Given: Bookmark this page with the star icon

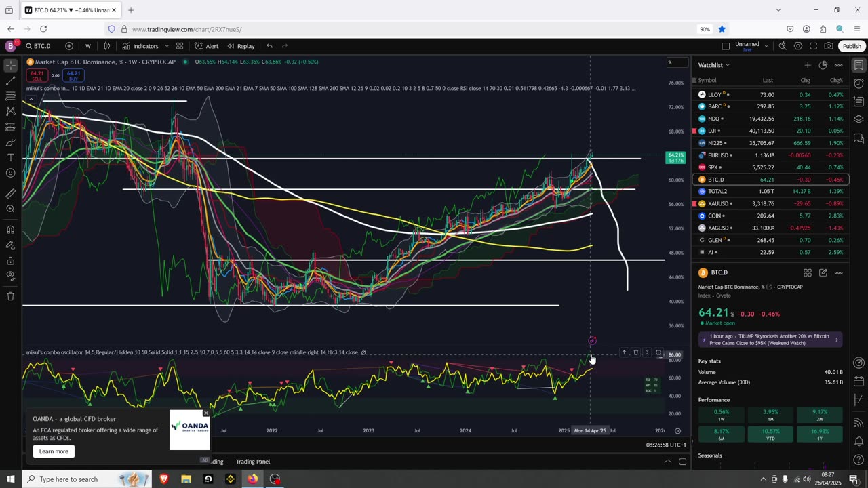Looking at the screenshot, I should 722,29.
